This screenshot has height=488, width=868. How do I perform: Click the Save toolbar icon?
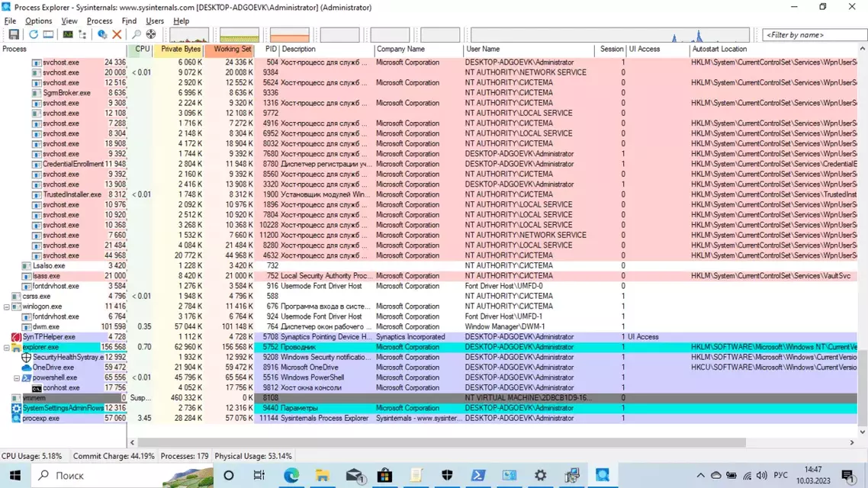[x=14, y=35]
